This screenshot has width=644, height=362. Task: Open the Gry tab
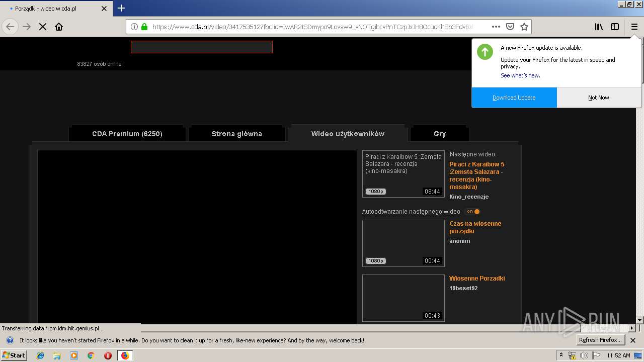(x=440, y=134)
